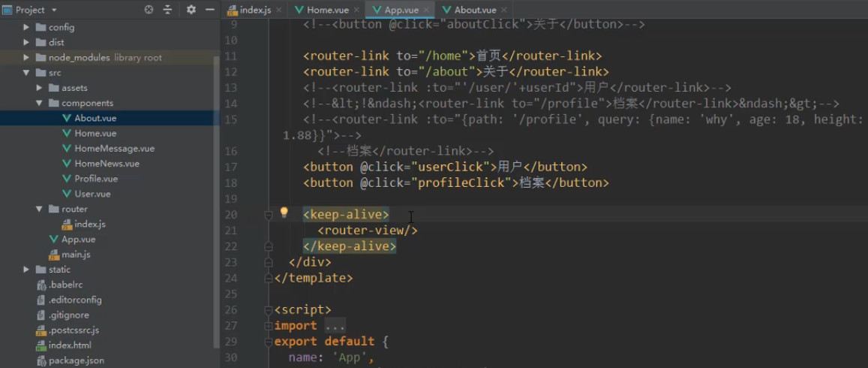This screenshot has height=368, width=868.
Task: Fold export default block at line 29
Action: 269,342
